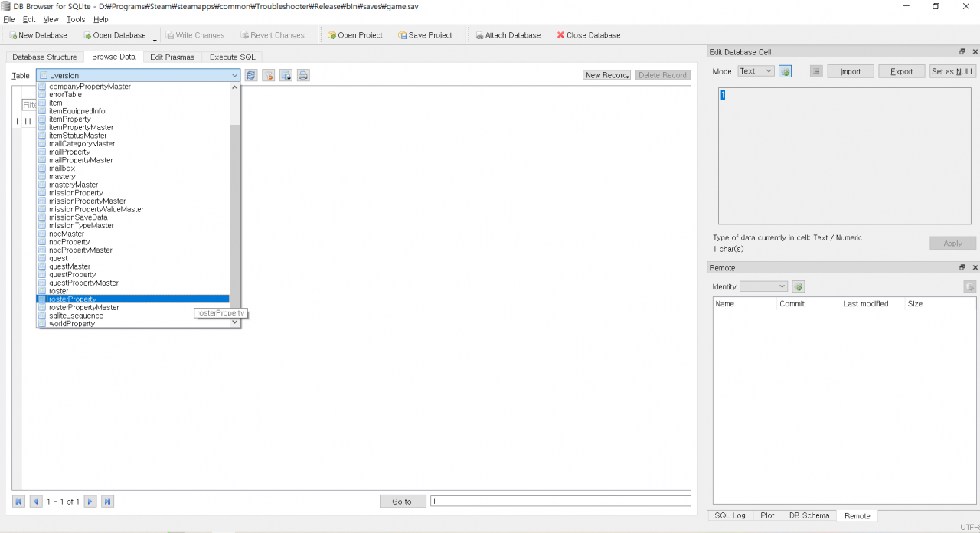980x533 pixels.
Task: Click the refresh table data icon
Action: point(251,75)
